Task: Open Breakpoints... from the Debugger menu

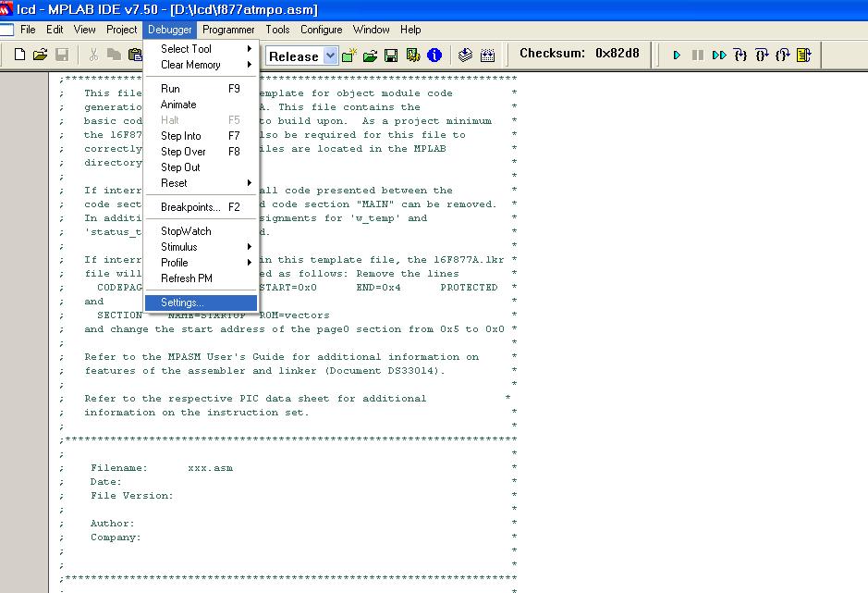Action: (201, 207)
